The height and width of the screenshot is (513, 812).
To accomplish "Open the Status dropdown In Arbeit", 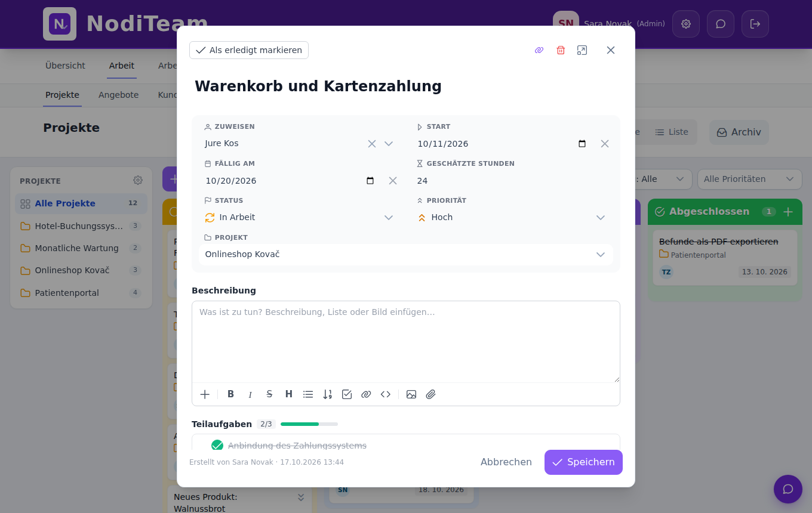I will pos(299,218).
